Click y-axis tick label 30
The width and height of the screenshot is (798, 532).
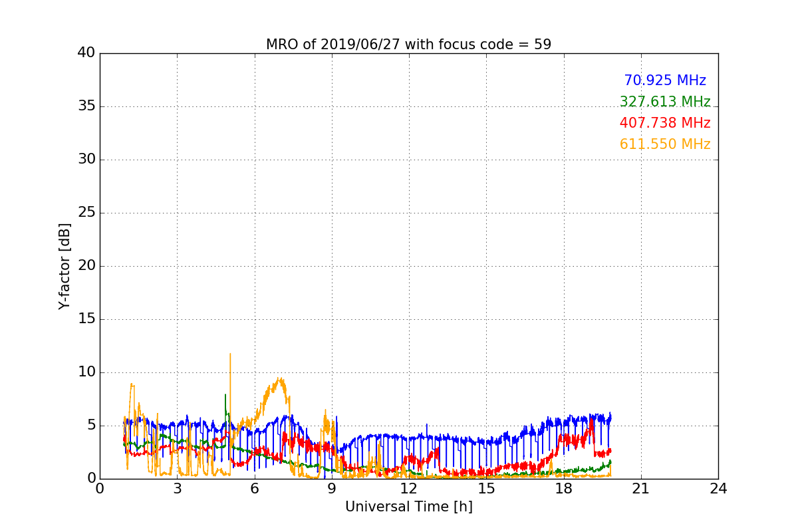click(x=86, y=160)
